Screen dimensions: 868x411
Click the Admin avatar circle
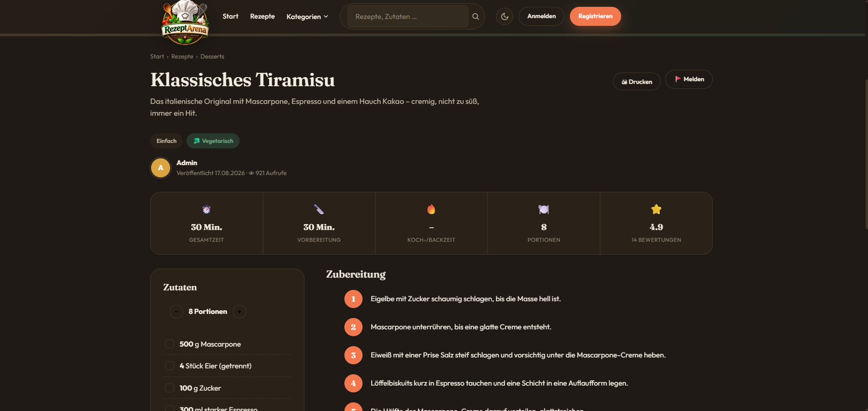(x=161, y=168)
